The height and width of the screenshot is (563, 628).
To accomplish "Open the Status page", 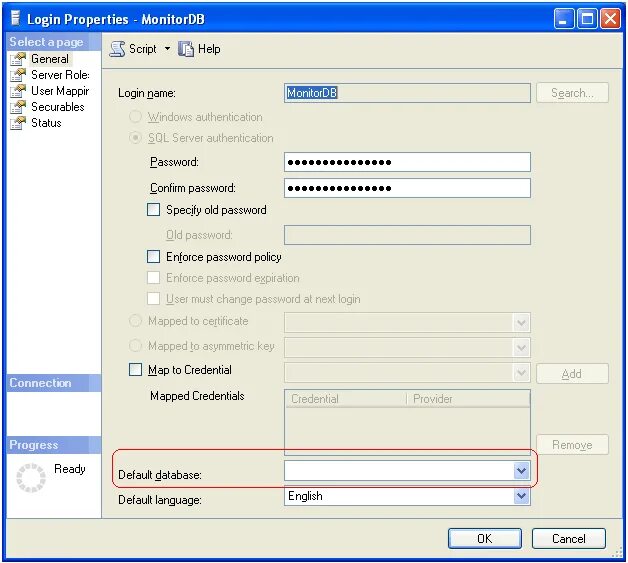I will pyautogui.click(x=46, y=123).
